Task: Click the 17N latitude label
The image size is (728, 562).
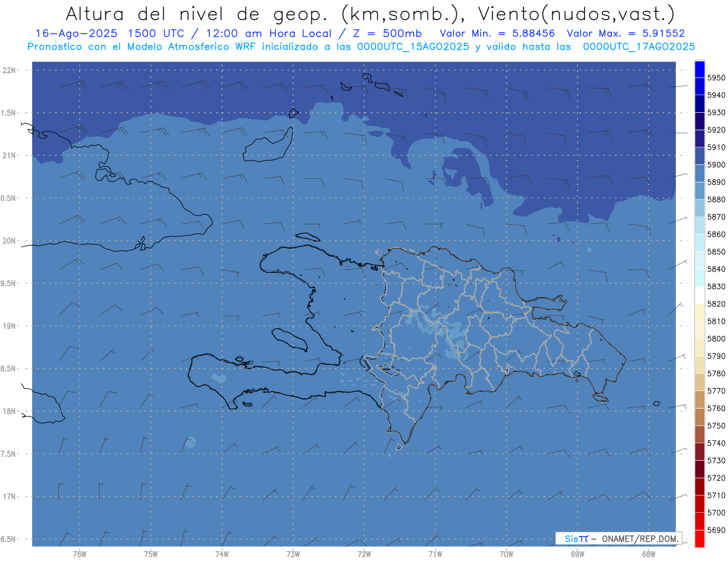Action: click(x=10, y=497)
